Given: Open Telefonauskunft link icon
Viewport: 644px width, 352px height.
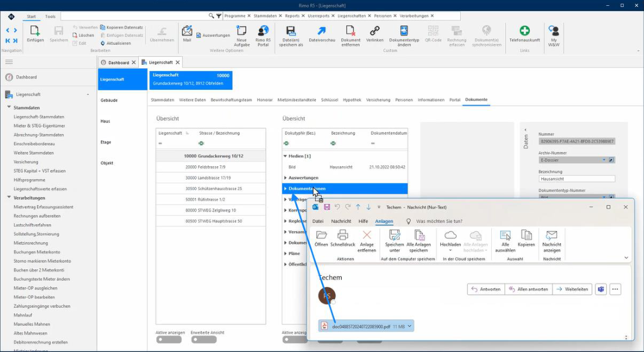Looking at the screenshot, I should (524, 31).
